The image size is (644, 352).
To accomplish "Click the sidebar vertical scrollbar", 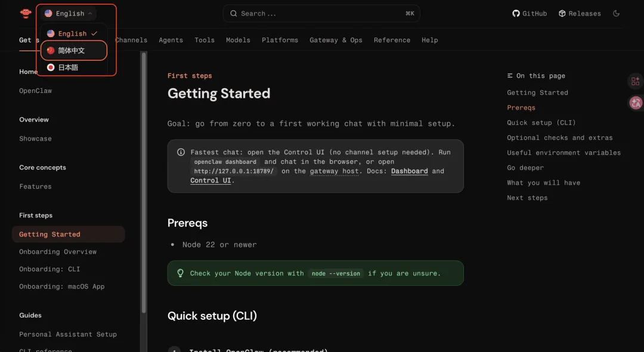I will coord(144,179).
